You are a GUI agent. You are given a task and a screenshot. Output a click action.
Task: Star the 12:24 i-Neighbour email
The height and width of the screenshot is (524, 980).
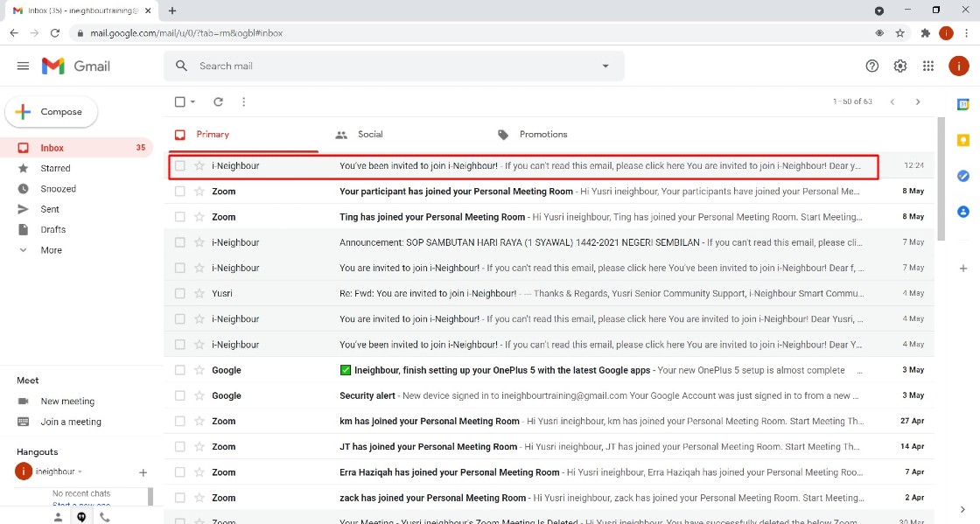(x=199, y=165)
